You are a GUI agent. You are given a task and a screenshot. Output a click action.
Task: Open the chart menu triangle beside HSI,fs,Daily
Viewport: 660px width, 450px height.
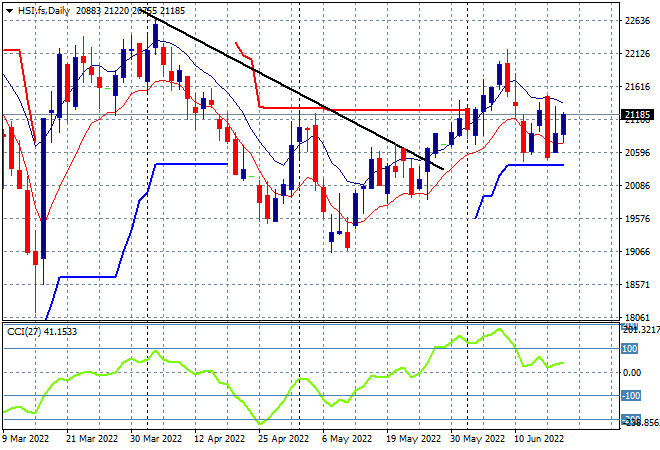(9, 11)
